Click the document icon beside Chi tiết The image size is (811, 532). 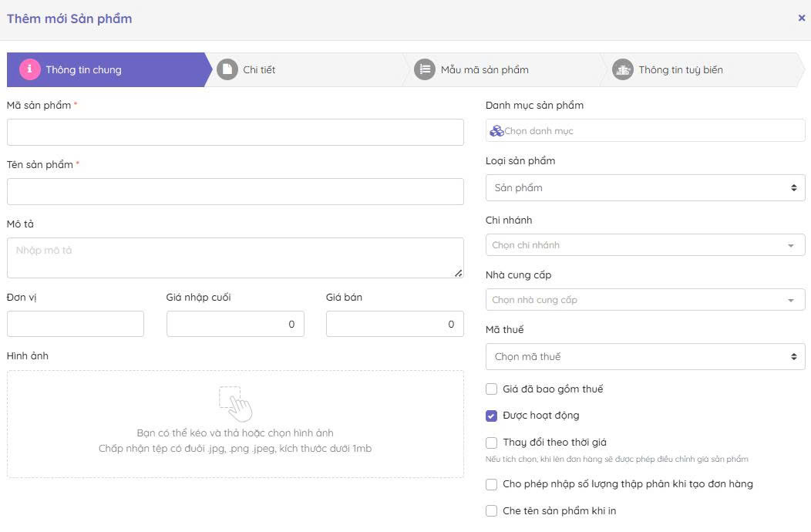227,69
